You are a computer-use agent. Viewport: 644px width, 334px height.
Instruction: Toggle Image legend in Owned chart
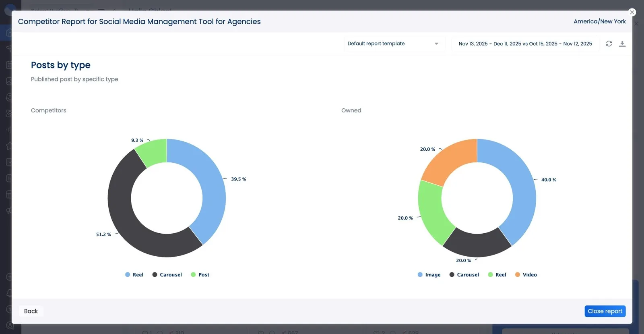[x=429, y=275]
